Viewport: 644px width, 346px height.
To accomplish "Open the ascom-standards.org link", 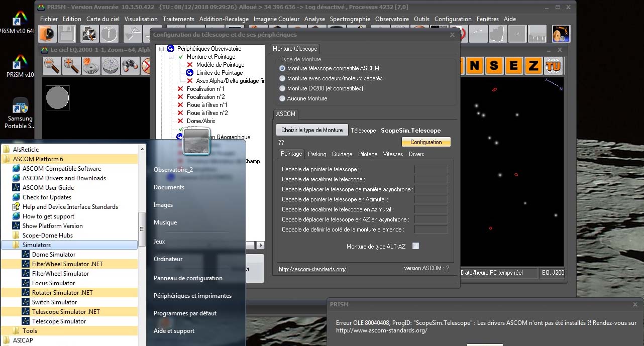I will [x=312, y=269].
